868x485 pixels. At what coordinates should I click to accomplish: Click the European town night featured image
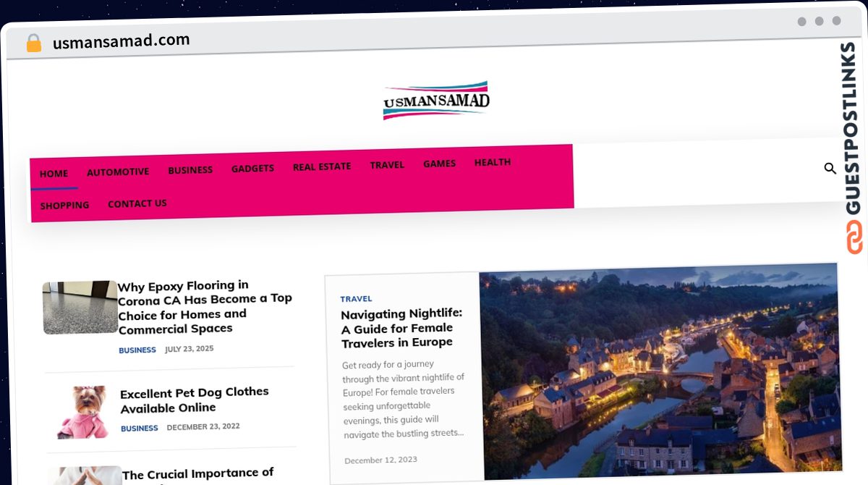pos(660,371)
